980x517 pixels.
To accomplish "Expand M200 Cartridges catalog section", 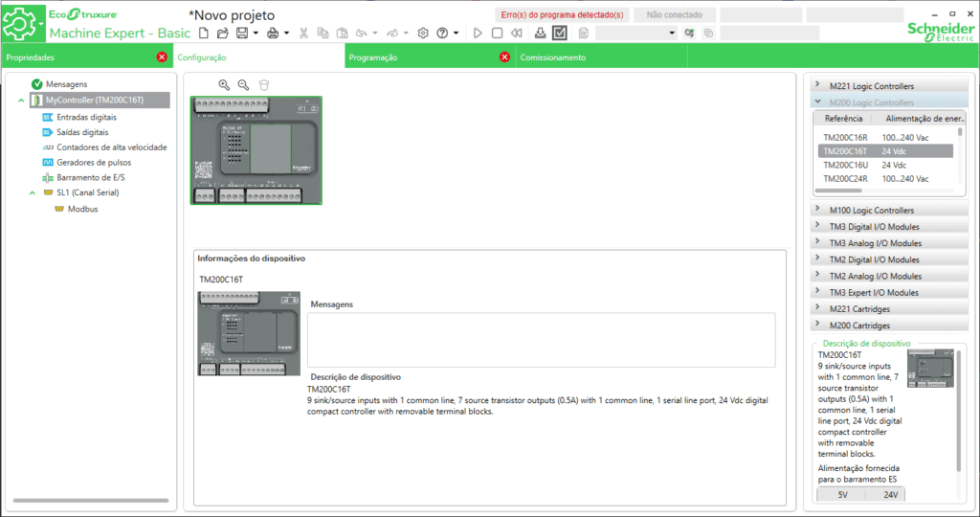I will [889, 326].
